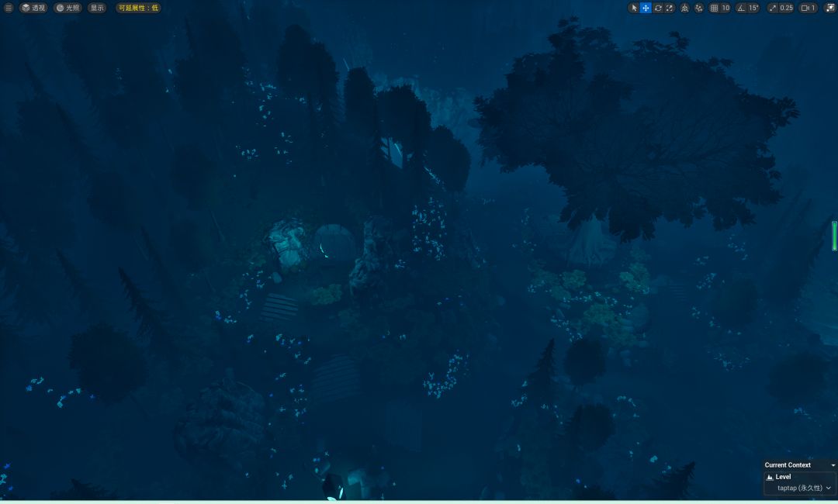Toggle world/local coordinate system icon
Image resolution: width=838 pixels, height=504 pixels.
click(x=684, y=8)
